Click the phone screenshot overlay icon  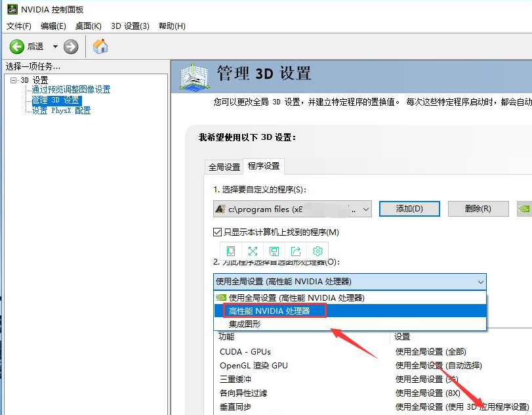point(231,251)
